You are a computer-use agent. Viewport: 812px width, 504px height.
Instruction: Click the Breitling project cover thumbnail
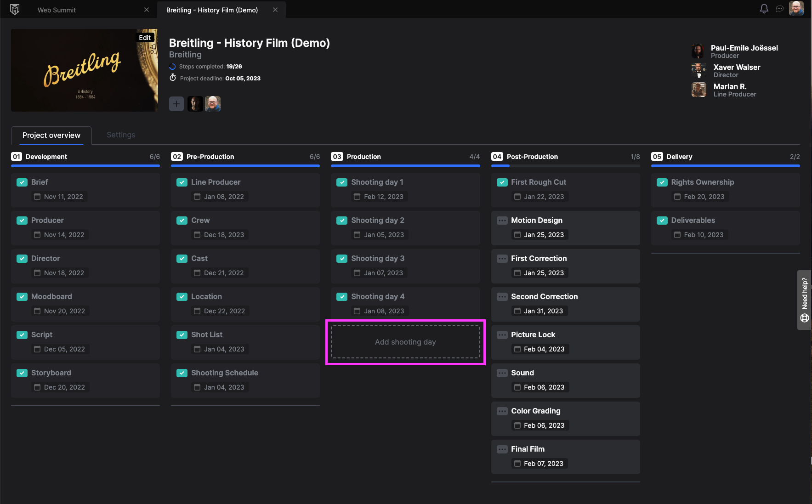tap(85, 70)
